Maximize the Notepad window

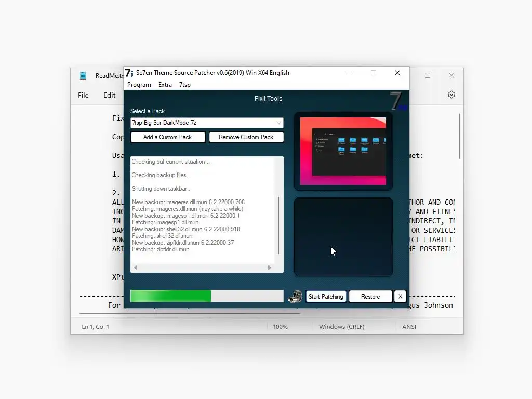click(428, 75)
